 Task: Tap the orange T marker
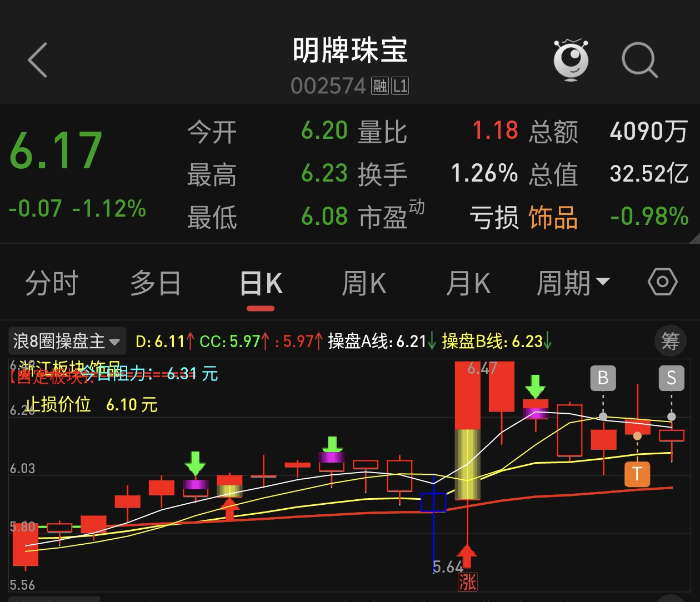coord(637,474)
